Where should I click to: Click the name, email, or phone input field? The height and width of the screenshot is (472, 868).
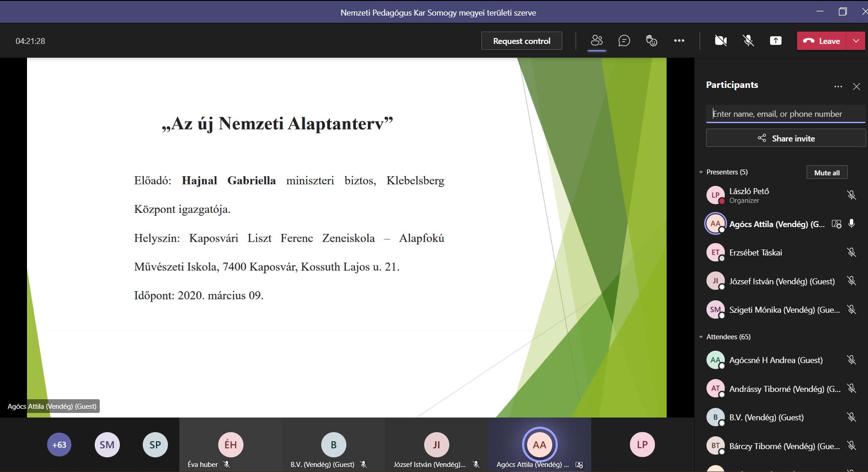click(x=785, y=114)
